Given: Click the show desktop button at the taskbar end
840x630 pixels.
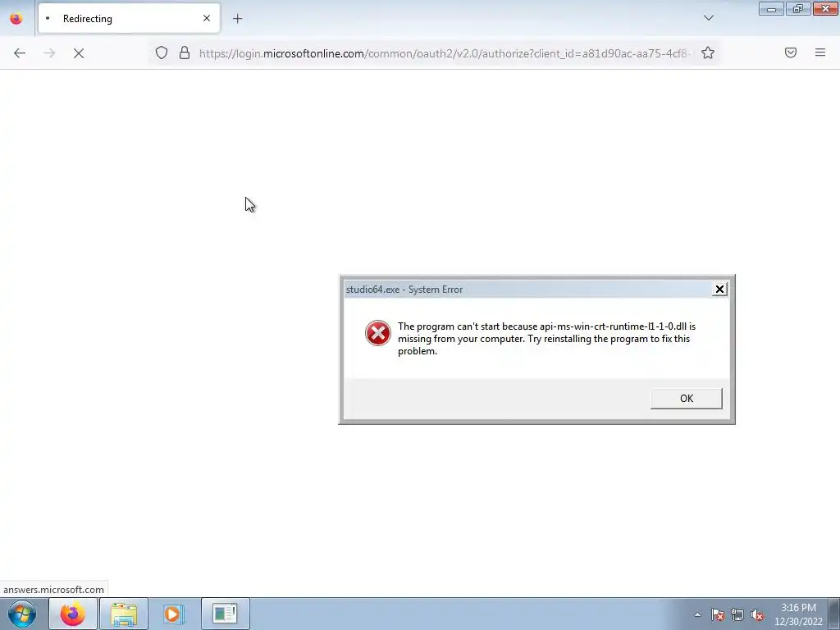Looking at the screenshot, I should tap(834, 614).
